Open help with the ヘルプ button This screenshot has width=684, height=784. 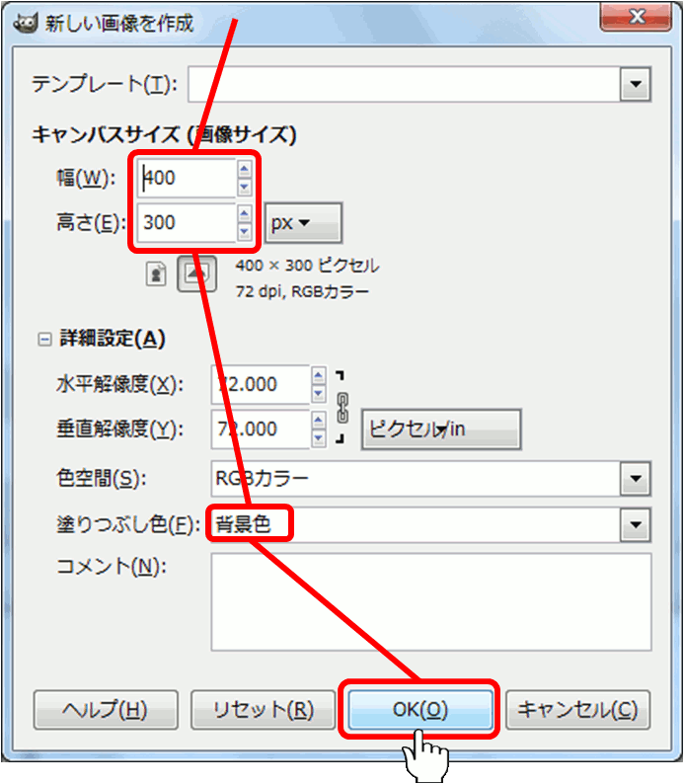pyautogui.click(x=106, y=710)
